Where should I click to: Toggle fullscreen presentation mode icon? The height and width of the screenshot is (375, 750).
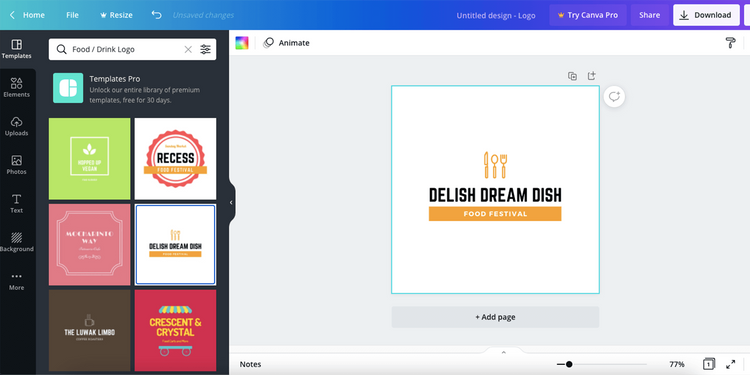(x=730, y=364)
